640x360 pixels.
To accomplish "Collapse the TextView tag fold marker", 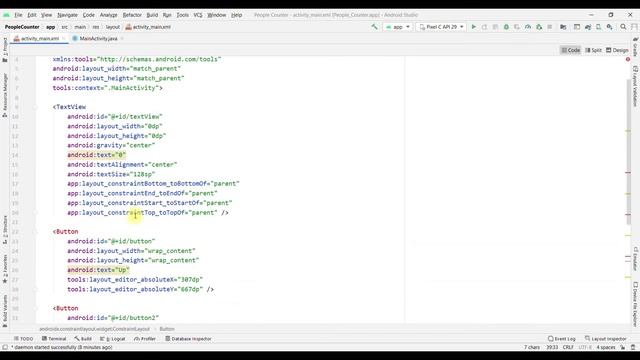I will point(35,107).
